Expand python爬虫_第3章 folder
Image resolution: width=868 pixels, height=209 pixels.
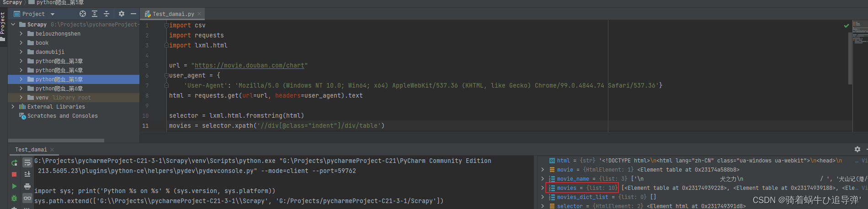click(21, 61)
